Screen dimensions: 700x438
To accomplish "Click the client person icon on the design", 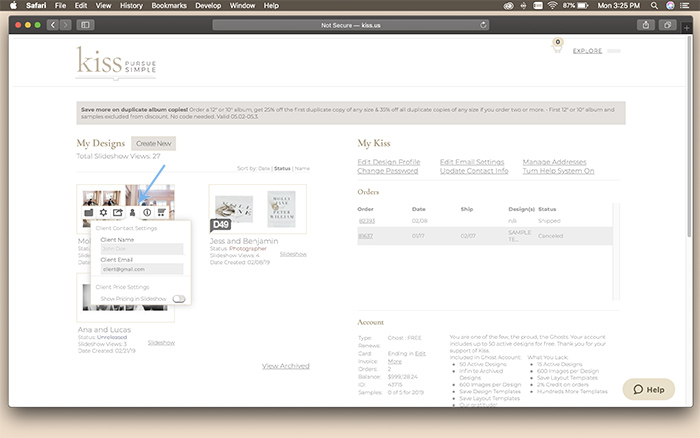I will click(132, 213).
